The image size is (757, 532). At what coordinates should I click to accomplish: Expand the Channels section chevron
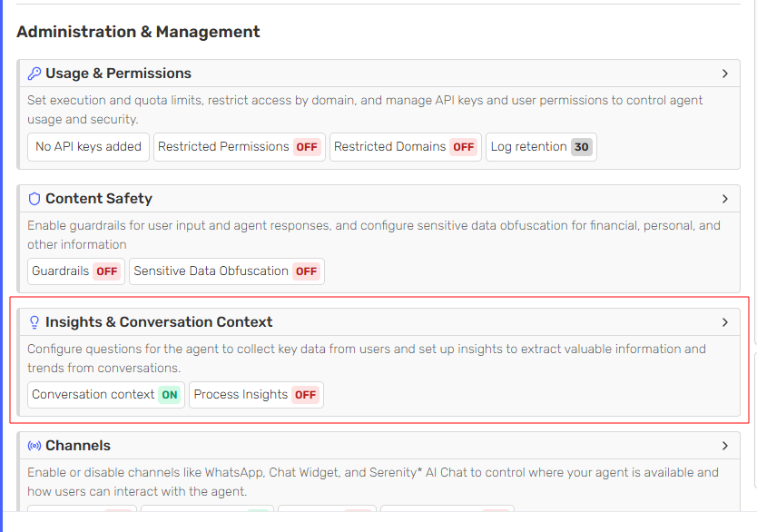point(724,446)
